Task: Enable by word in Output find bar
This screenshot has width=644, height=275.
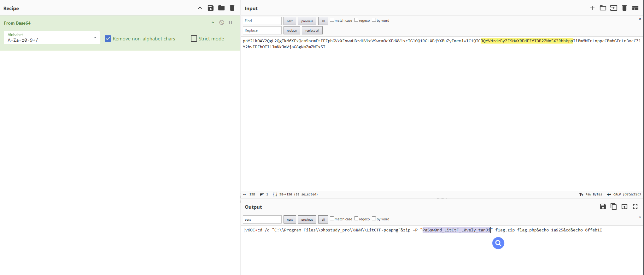Action: pos(374,218)
